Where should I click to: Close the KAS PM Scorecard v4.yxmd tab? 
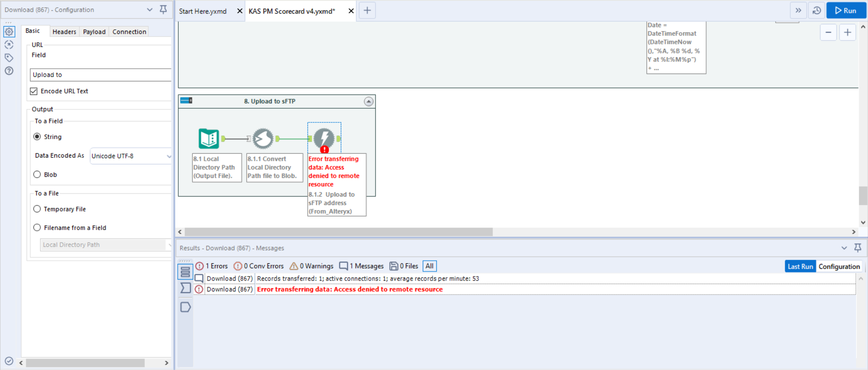(351, 11)
